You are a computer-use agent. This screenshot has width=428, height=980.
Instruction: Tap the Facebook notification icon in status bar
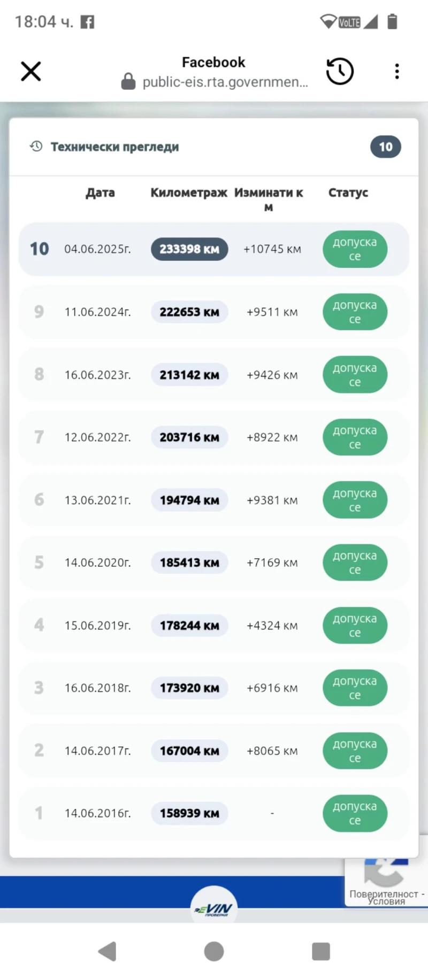(x=87, y=22)
